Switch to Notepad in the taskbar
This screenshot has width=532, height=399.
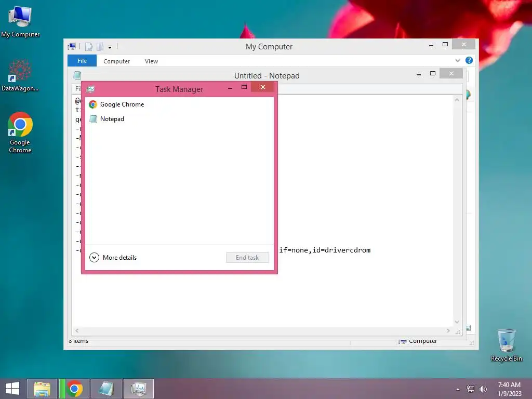106,389
